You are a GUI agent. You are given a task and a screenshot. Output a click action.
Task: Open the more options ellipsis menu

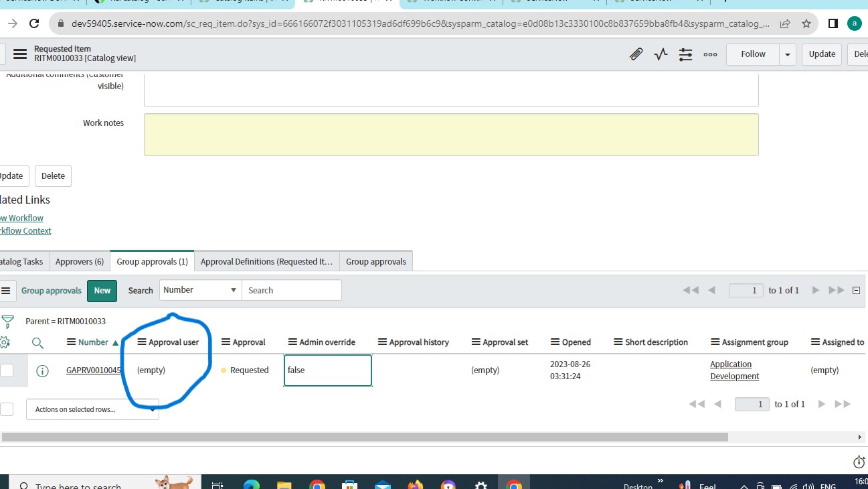click(x=709, y=54)
